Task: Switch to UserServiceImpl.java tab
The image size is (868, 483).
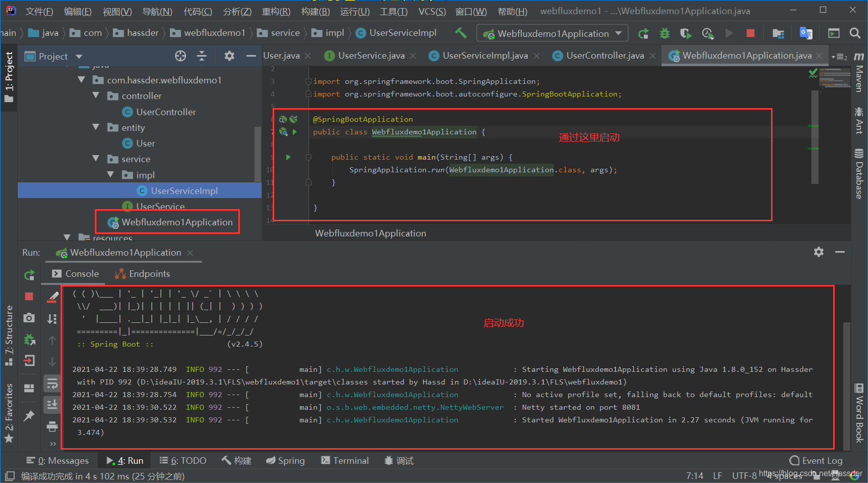Action: pos(485,56)
